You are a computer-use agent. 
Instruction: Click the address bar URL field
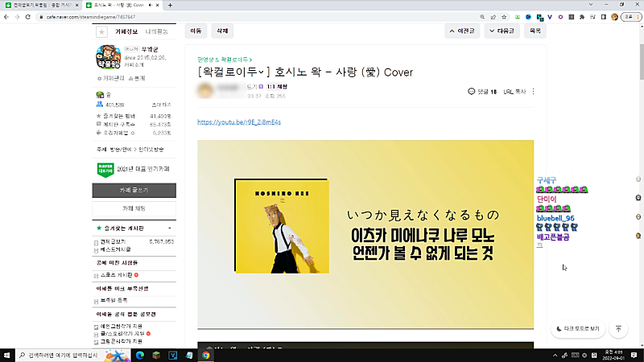(x=258, y=17)
